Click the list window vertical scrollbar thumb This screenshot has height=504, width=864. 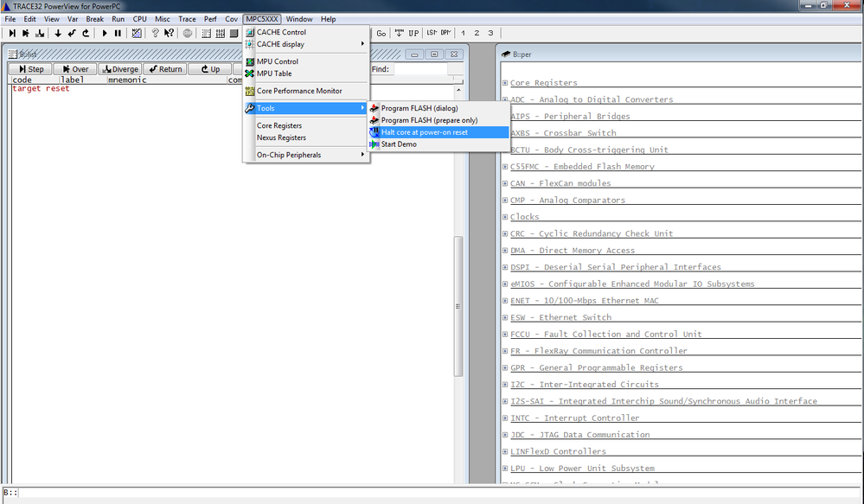click(x=458, y=306)
